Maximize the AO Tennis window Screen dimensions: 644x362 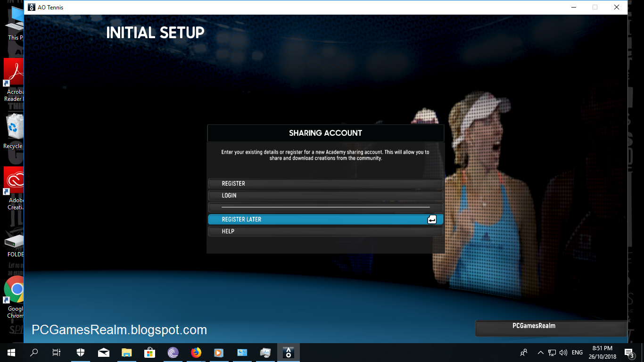tap(595, 7)
